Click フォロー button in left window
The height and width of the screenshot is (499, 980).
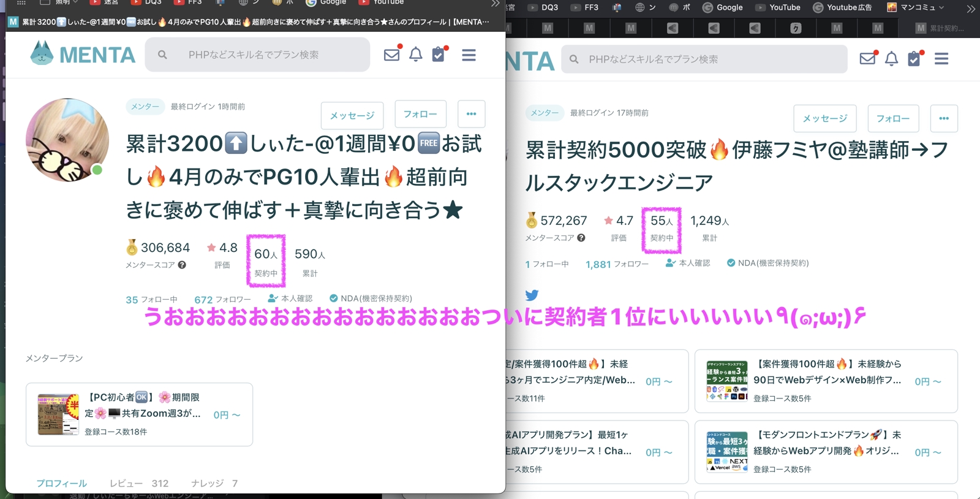click(420, 114)
